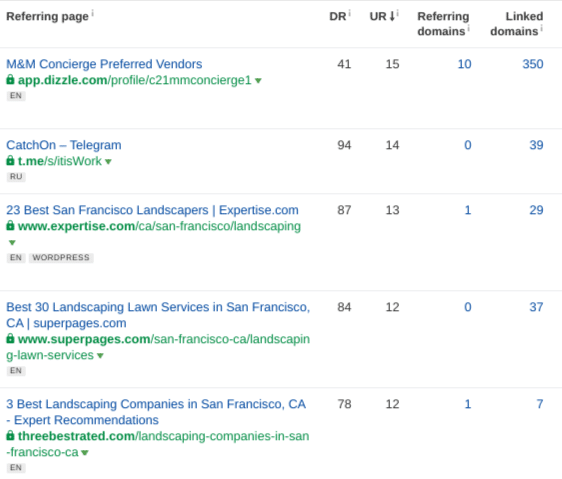562x479 pixels.
Task: Click the info icon next to UR header
Action: pos(397,13)
